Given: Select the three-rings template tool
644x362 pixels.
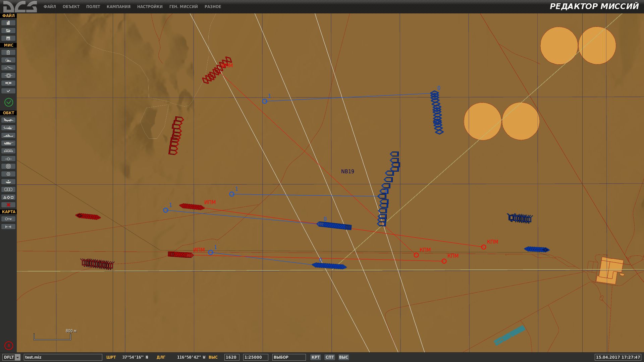Looking at the screenshot, I should point(8,189).
